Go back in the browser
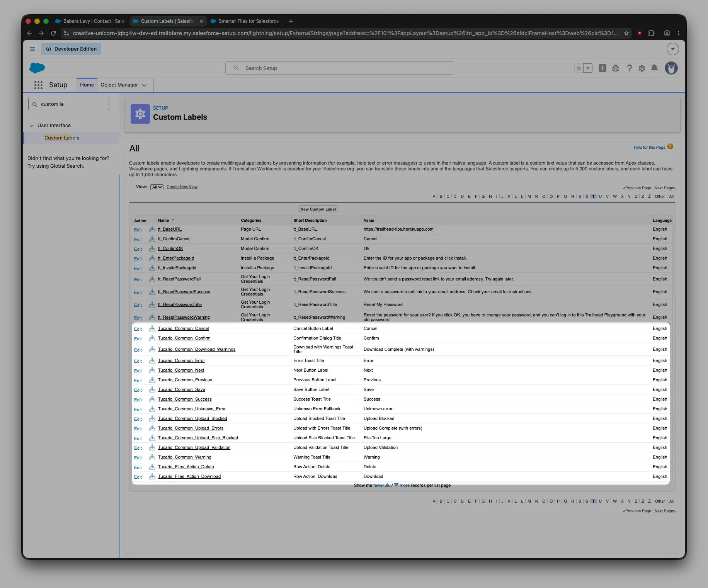This screenshot has width=708, height=588. [29, 33]
